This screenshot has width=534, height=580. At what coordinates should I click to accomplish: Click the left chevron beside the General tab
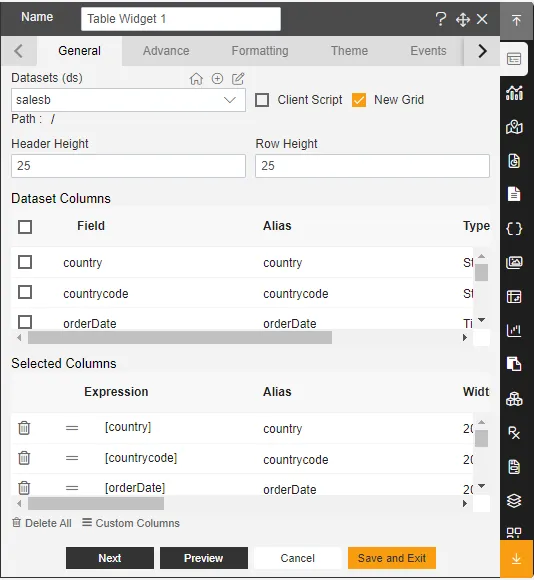(18, 51)
